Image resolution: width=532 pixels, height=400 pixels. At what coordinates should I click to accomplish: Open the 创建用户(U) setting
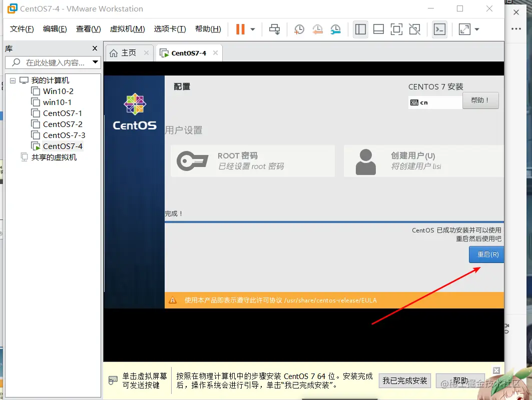pos(424,161)
